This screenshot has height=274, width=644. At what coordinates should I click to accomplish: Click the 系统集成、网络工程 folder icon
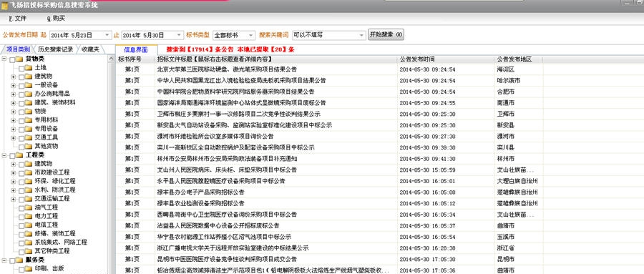coord(29,243)
